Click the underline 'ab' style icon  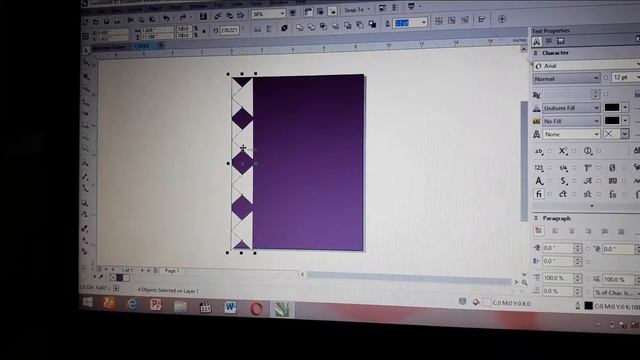pos(539,151)
